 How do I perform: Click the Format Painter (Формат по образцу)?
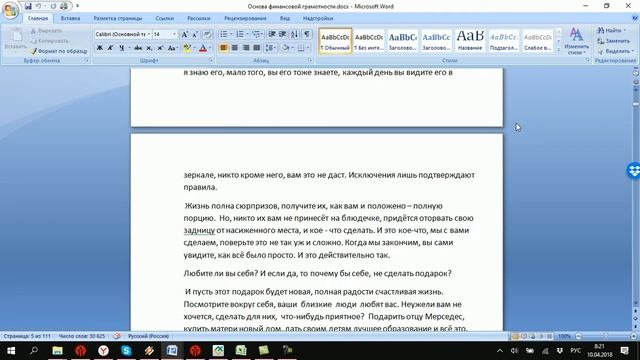point(59,51)
